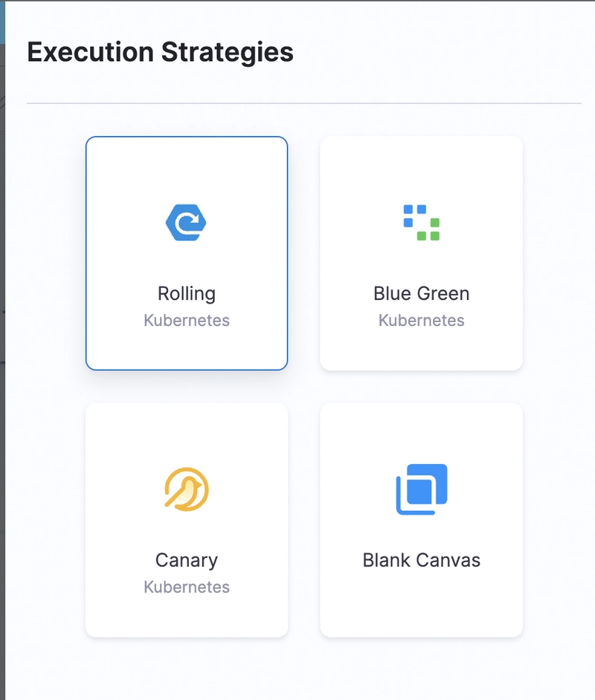
Task: Select the highlighted Rolling card
Action: click(x=187, y=253)
